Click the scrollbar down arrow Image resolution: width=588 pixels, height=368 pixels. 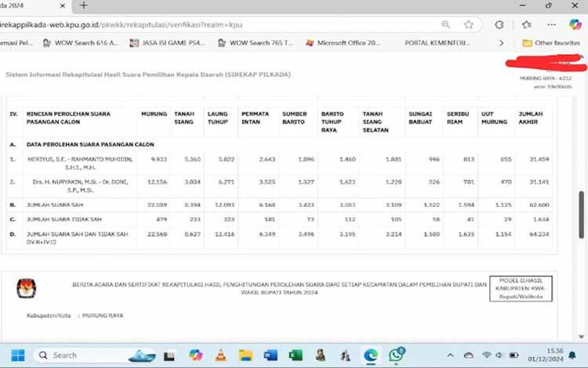click(581, 337)
